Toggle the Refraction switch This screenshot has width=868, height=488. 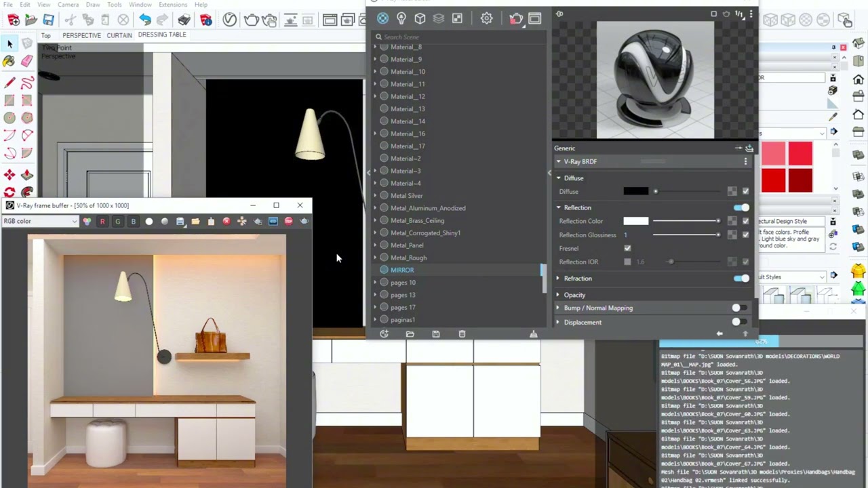click(x=741, y=278)
